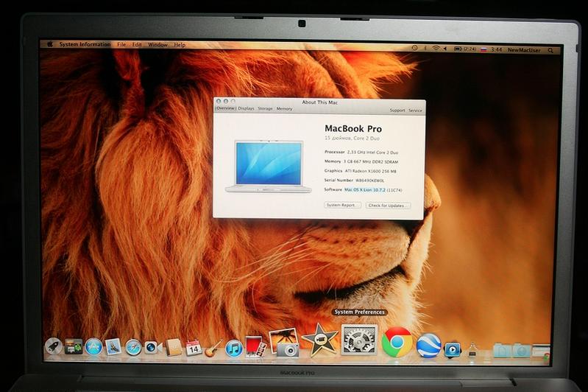Click Graphics value ATI Radeon X1600 256 MB
Screen dimensions: 588x392
[x=370, y=171]
